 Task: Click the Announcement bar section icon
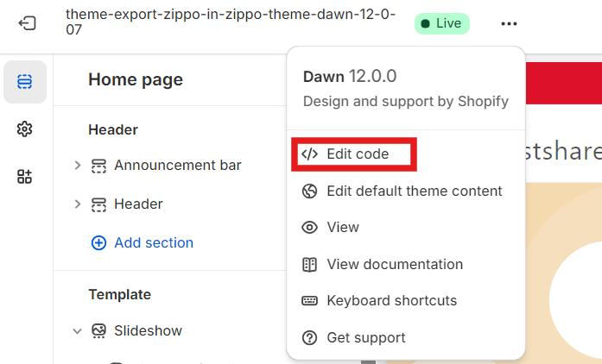(x=98, y=166)
